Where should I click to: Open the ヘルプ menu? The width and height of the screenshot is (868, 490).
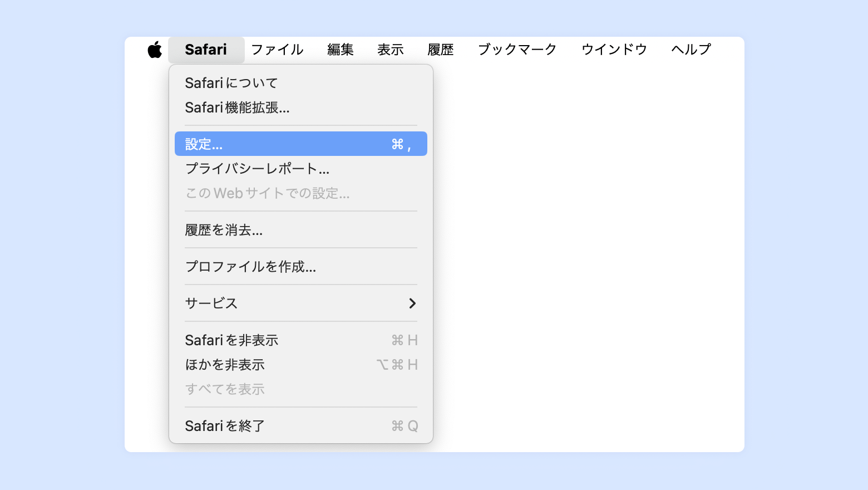pyautogui.click(x=691, y=50)
